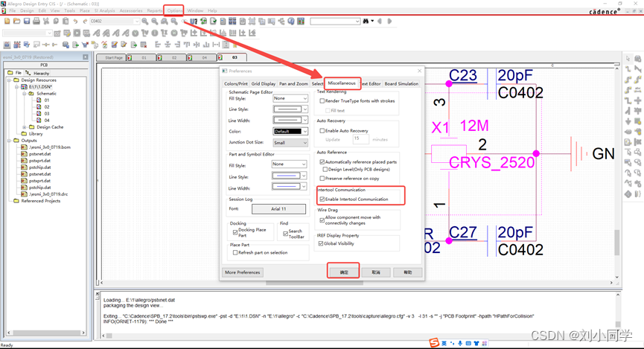Click the New document icon in toolbar
This screenshot has width=644, height=349.
(x=7, y=22)
